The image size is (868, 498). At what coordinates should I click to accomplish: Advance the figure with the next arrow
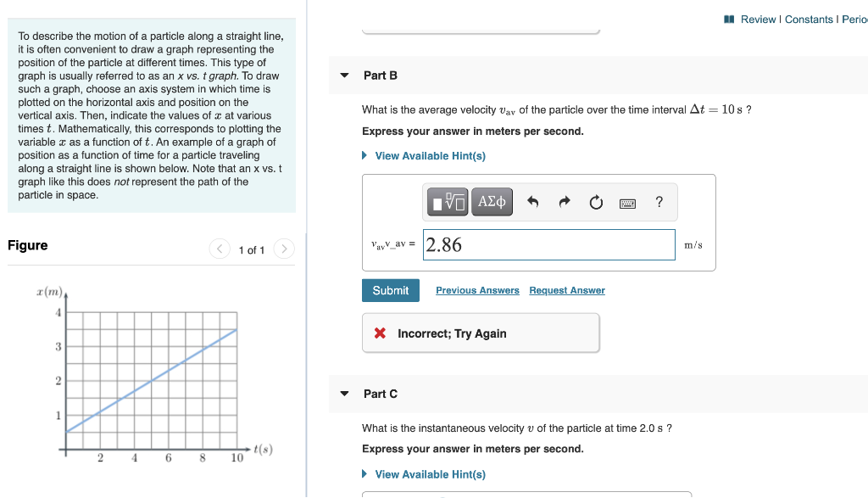[x=284, y=249]
